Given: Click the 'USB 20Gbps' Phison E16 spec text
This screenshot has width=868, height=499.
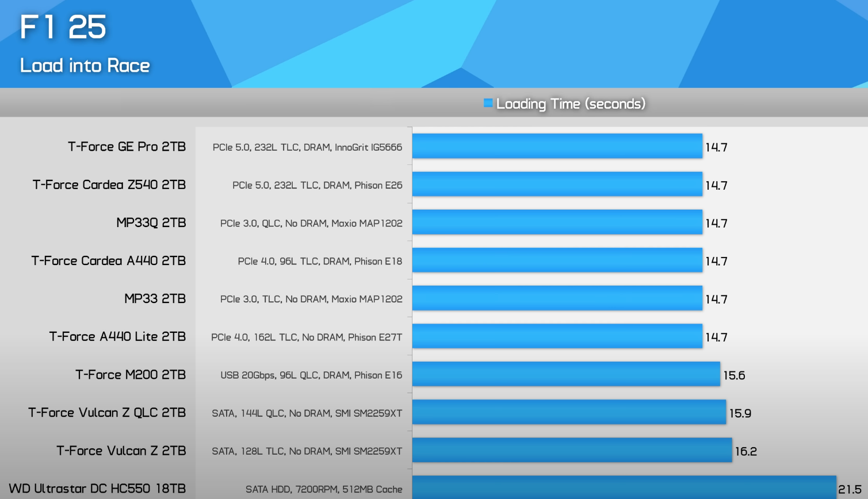Looking at the screenshot, I should [311, 375].
